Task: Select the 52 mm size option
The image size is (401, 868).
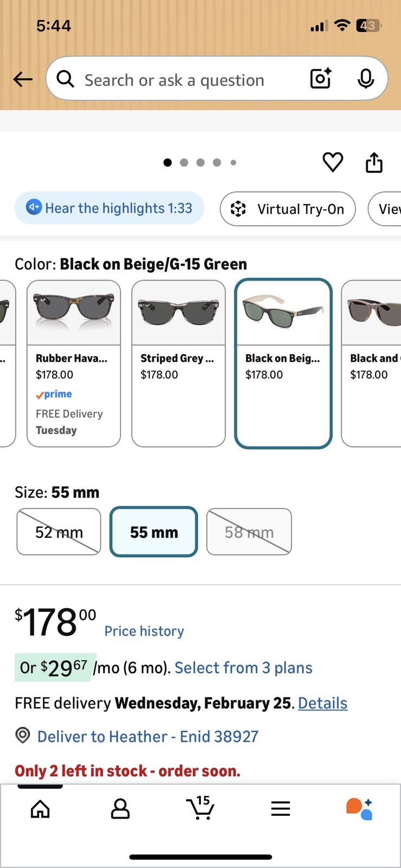Action: coord(59,532)
